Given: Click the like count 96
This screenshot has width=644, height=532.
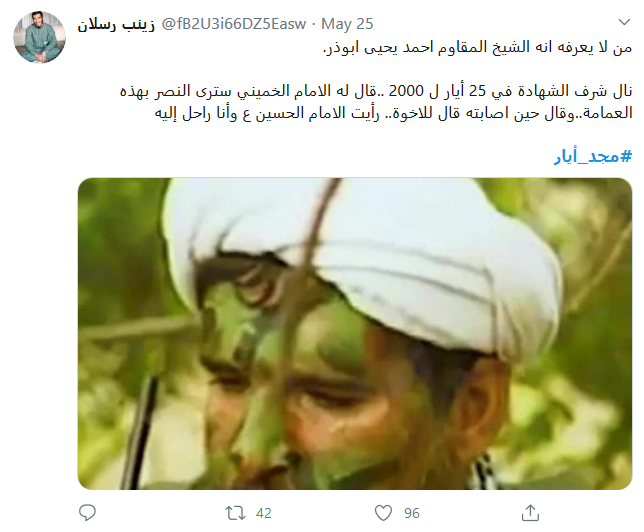Looking at the screenshot, I should (x=412, y=513).
